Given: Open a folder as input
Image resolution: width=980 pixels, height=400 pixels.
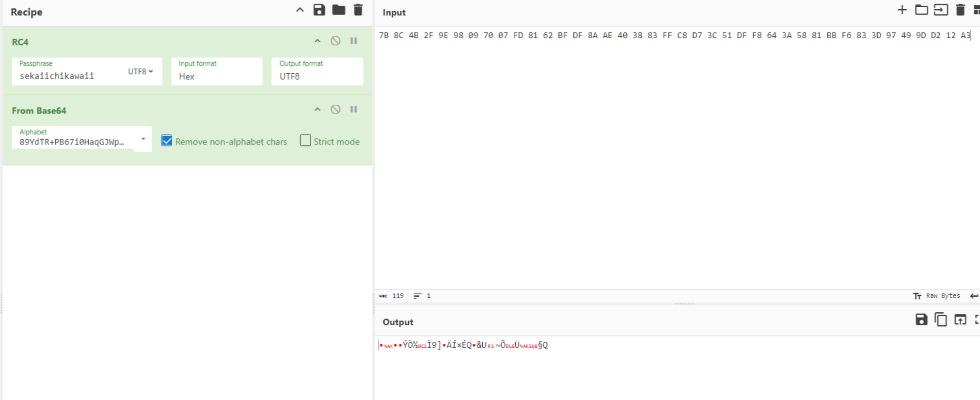Looking at the screenshot, I should [x=921, y=10].
